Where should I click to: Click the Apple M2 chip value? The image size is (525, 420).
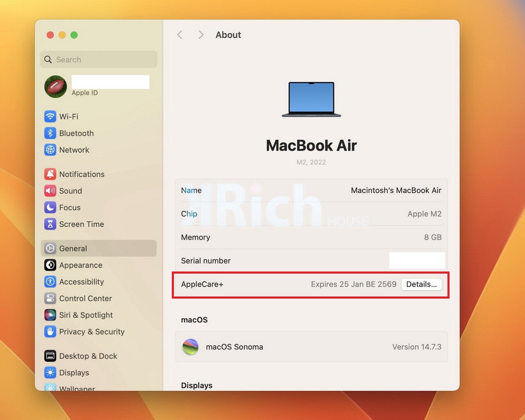(425, 214)
